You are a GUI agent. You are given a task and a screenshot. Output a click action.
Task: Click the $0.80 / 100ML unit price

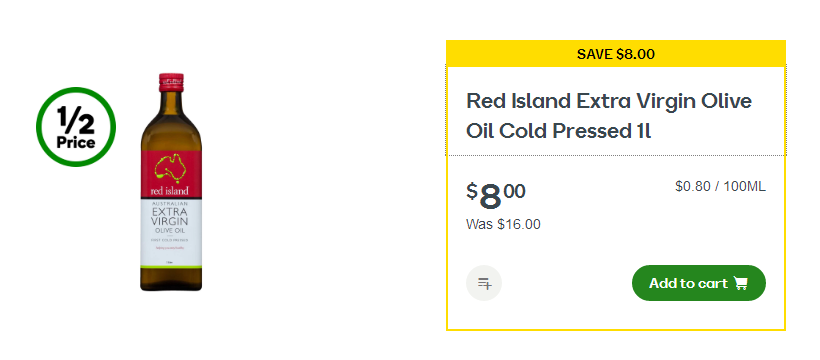pos(720,186)
